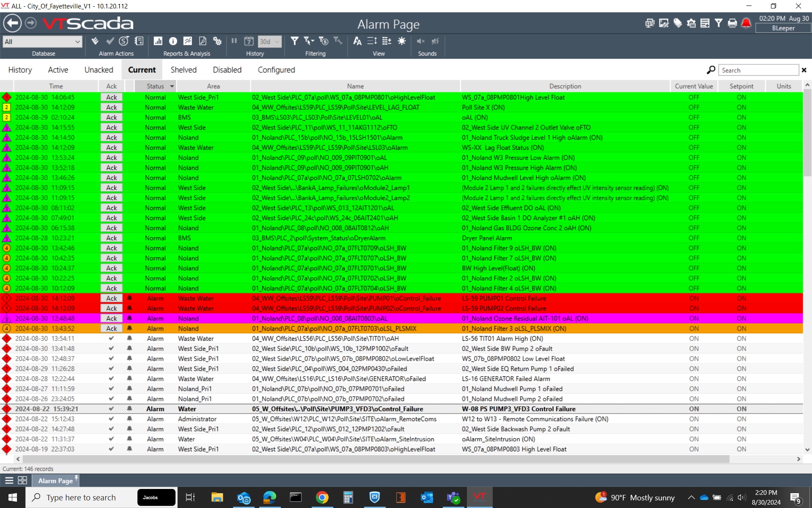
Task: Switch to the Shelved tab
Action: pyautogui.click(x=183, y=70)
